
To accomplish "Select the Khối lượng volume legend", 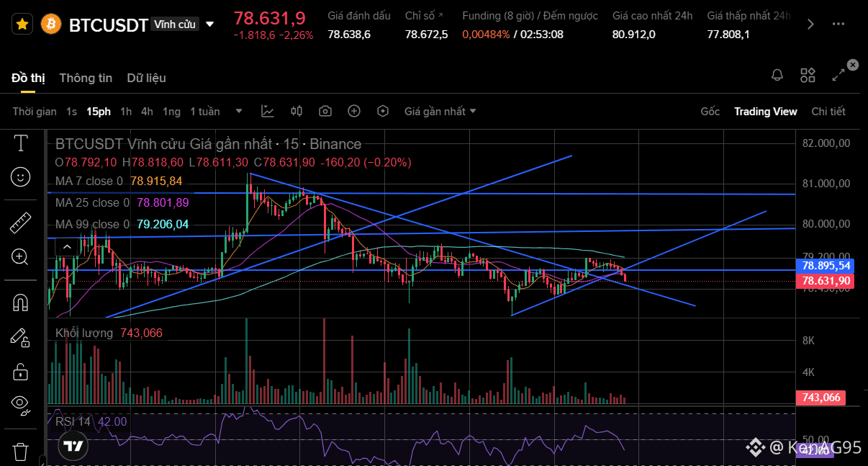I will [109, 333].
